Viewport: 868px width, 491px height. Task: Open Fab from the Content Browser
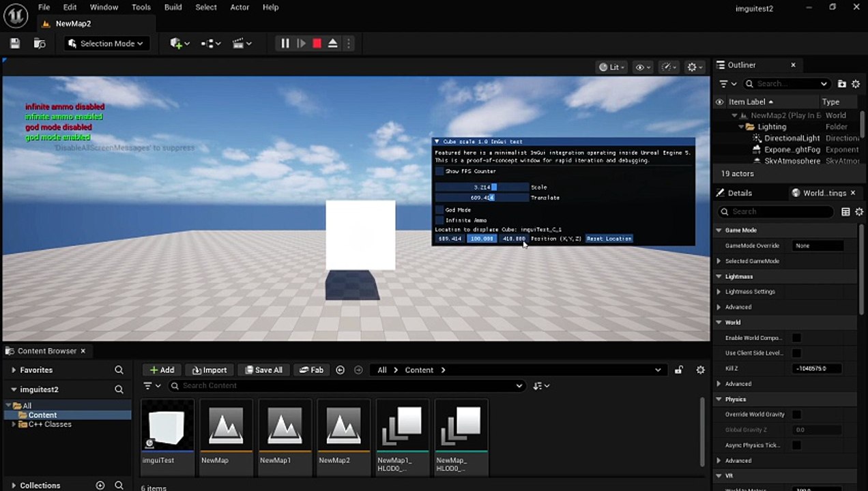(311, 370)
